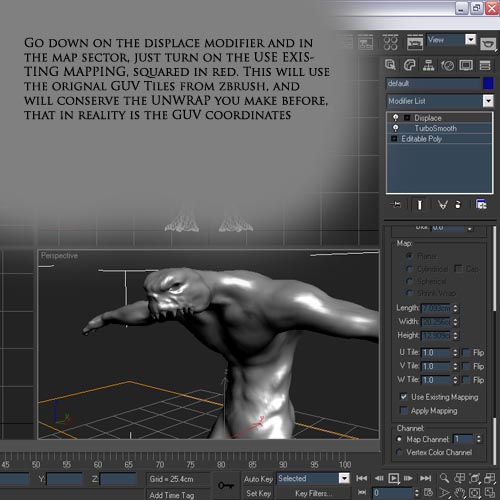The width and height of the screenshot is (500, 500).
Task: Enable the Apply Mapping checkbox
Action: coord(404,410)
